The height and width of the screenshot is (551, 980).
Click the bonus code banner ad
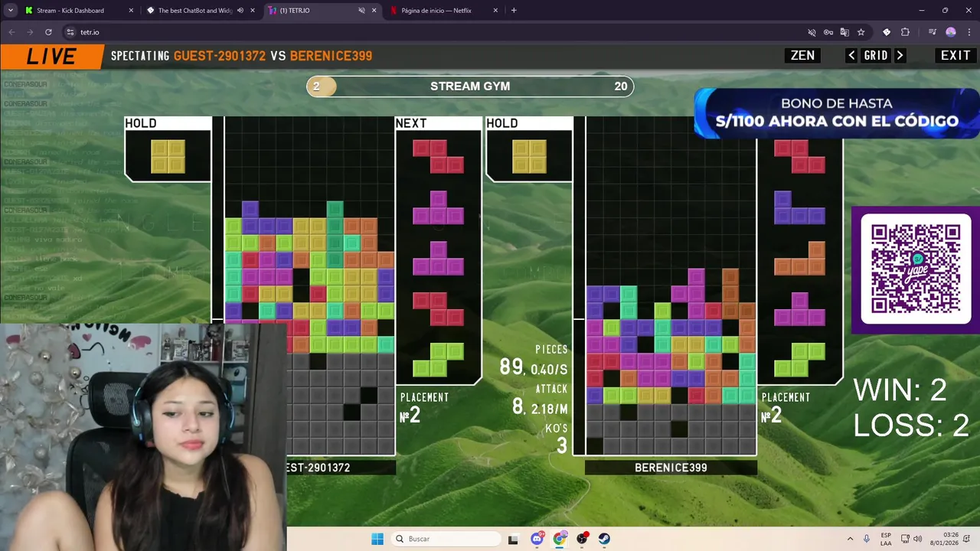click(837, 112)
